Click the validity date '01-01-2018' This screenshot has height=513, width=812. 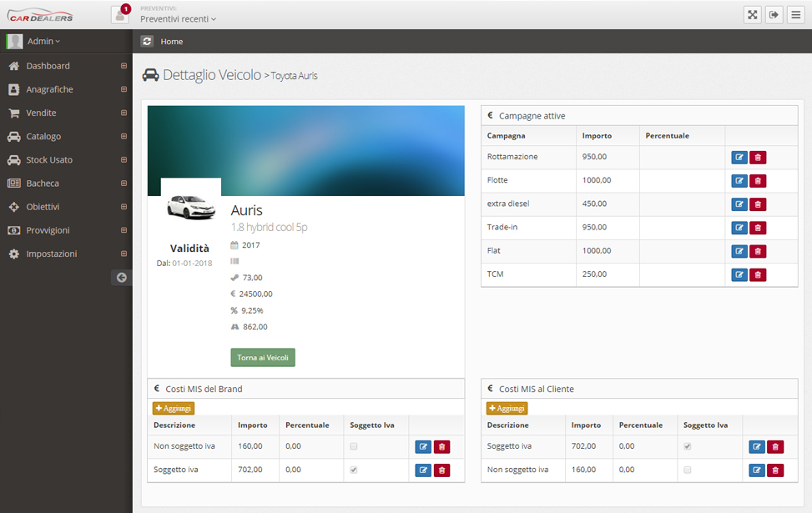coord(192,264)
